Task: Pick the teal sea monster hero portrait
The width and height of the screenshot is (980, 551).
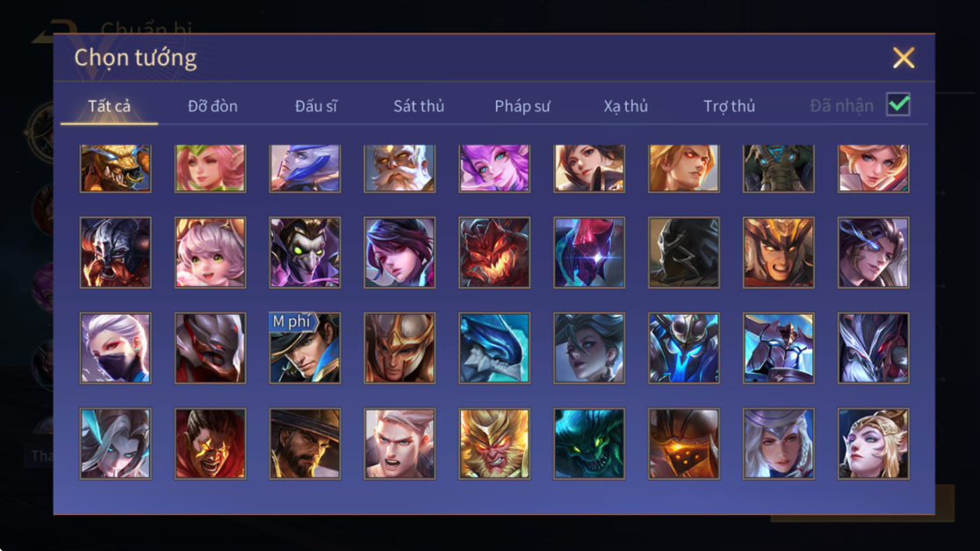Action: [x=588, y=444]
